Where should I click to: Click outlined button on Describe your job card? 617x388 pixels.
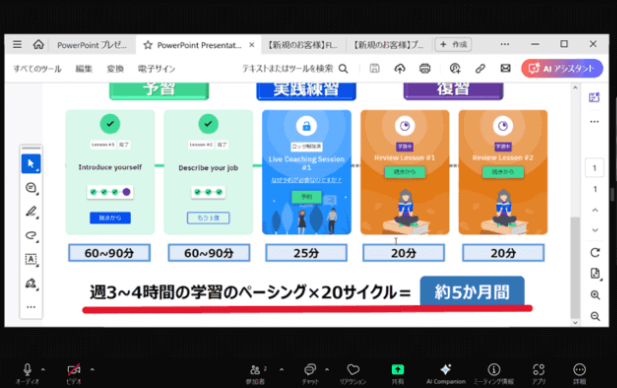(208, 218)
